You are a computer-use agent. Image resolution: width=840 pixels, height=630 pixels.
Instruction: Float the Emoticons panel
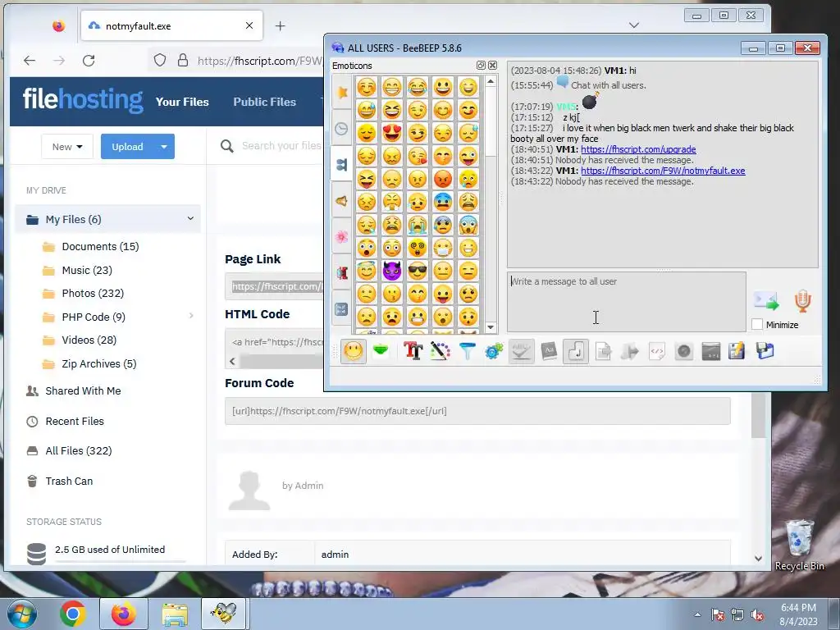tap(481, 66)
